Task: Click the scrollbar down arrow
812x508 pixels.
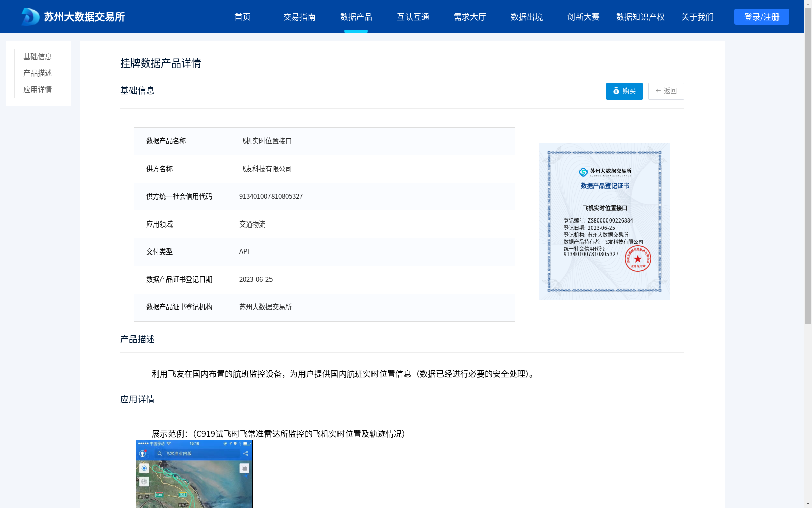Action: point(808,504)
